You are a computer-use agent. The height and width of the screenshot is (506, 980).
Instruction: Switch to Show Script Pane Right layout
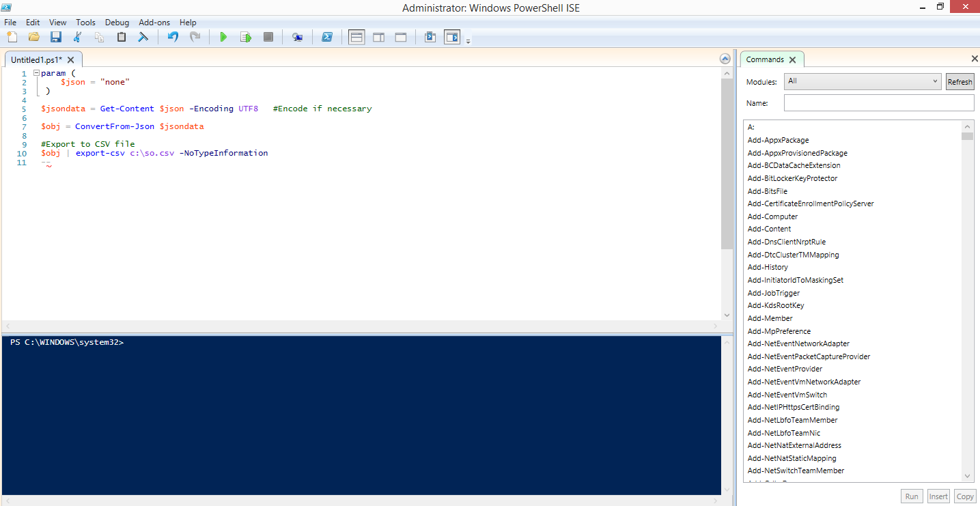(378, 37)
